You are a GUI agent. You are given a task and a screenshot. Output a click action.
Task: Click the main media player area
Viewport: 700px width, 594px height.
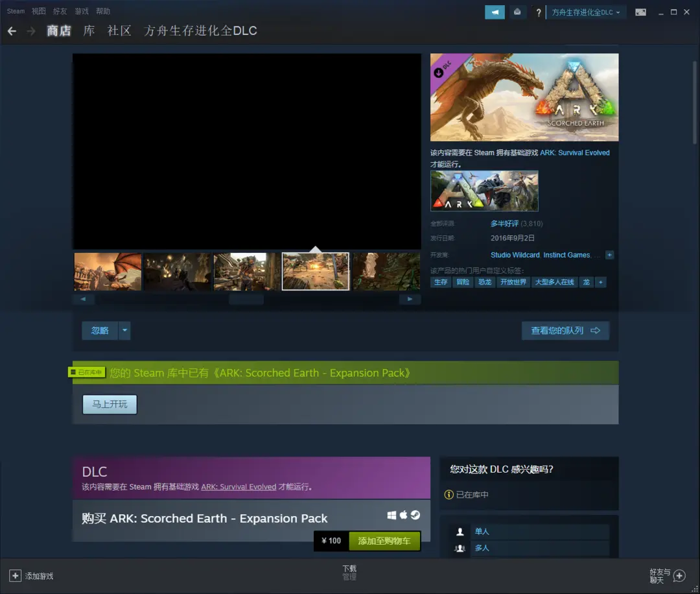[247, 151]
